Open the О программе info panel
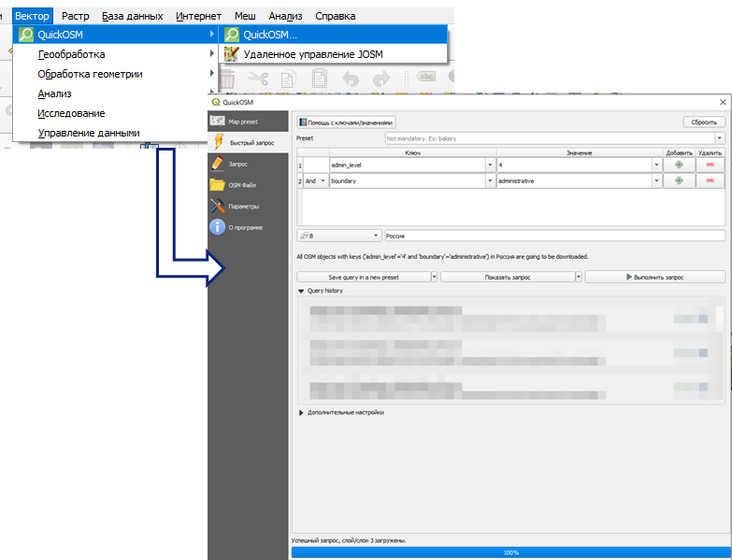The width and height of the screenshot is (732, 560). coord(248,227)
